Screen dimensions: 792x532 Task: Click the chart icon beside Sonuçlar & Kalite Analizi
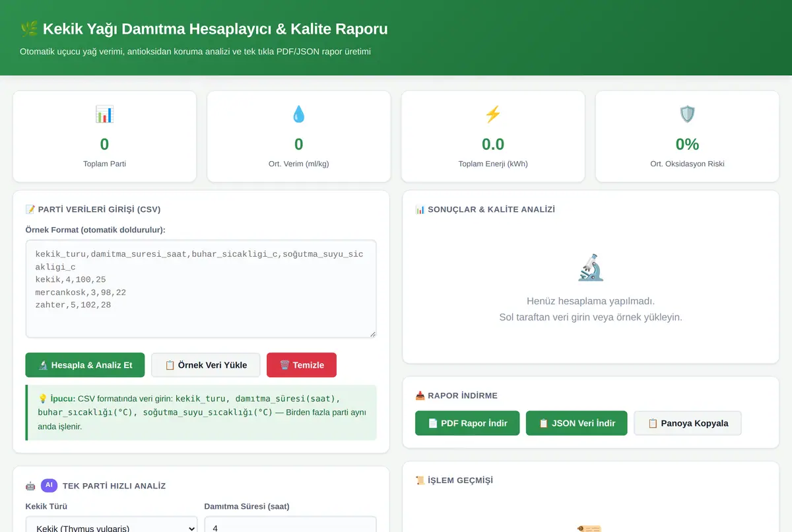(420, 209)
